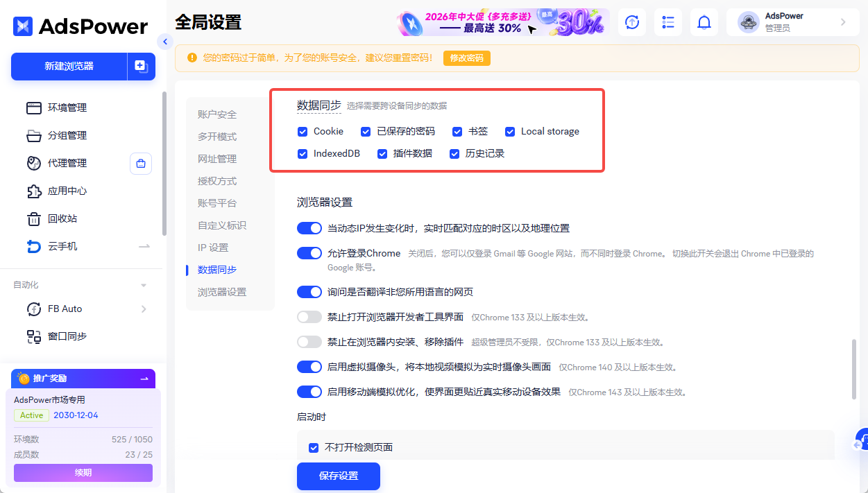
Task: Click the arrow next to 云手机
Action: 144,246
